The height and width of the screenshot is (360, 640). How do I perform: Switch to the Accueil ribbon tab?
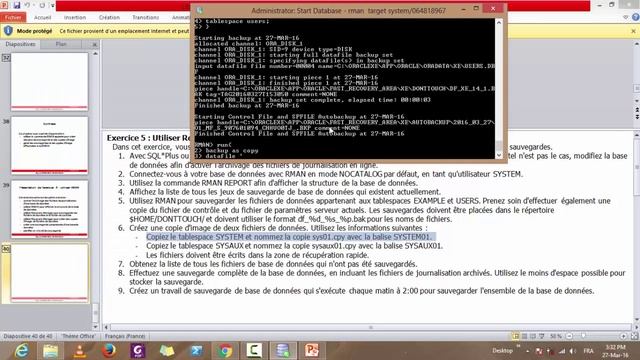point(42,18)
